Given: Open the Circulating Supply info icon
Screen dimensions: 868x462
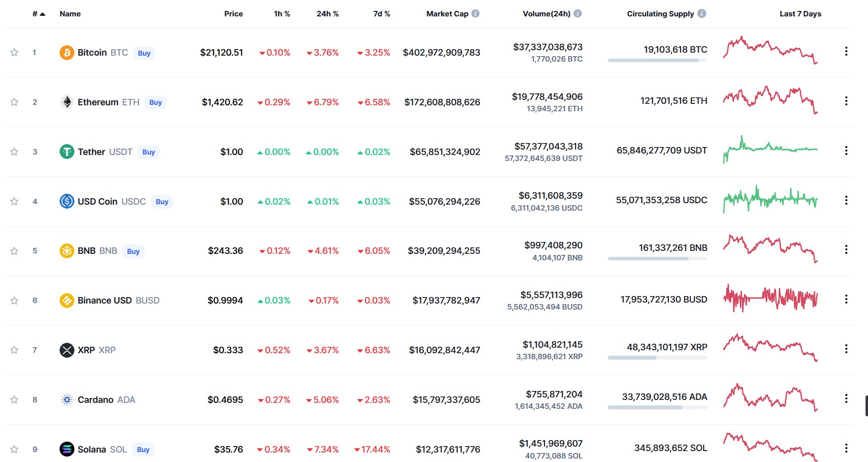Looking at the screenshot, I should tap(702, 13).
